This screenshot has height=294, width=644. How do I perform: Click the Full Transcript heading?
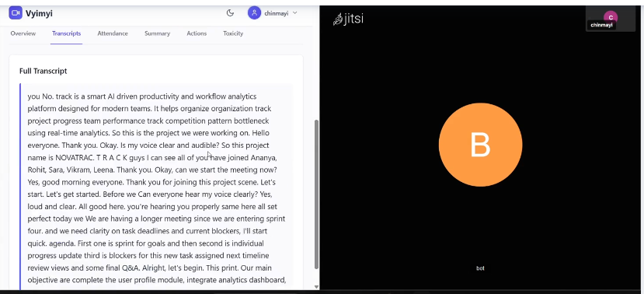click(44, 71)
